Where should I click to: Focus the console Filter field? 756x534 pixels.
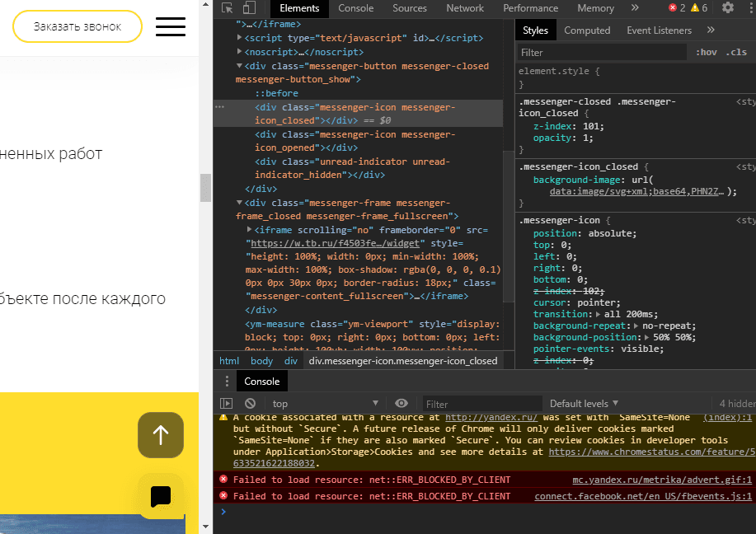(x=482, y=404)
